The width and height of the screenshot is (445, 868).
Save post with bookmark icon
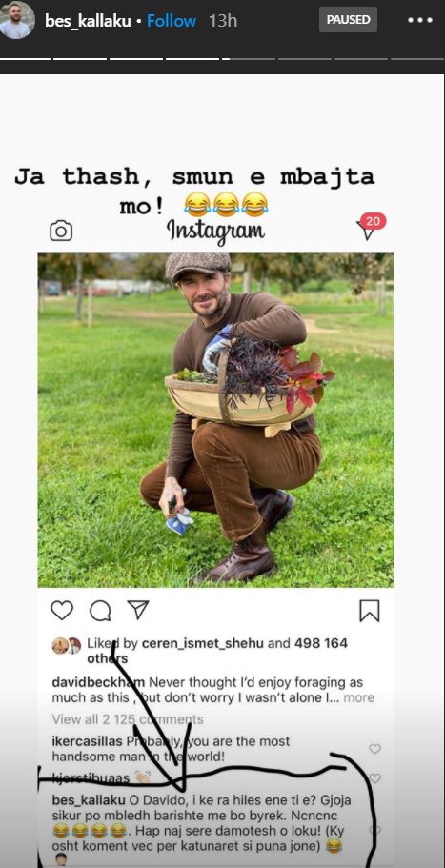click(369, 611)
